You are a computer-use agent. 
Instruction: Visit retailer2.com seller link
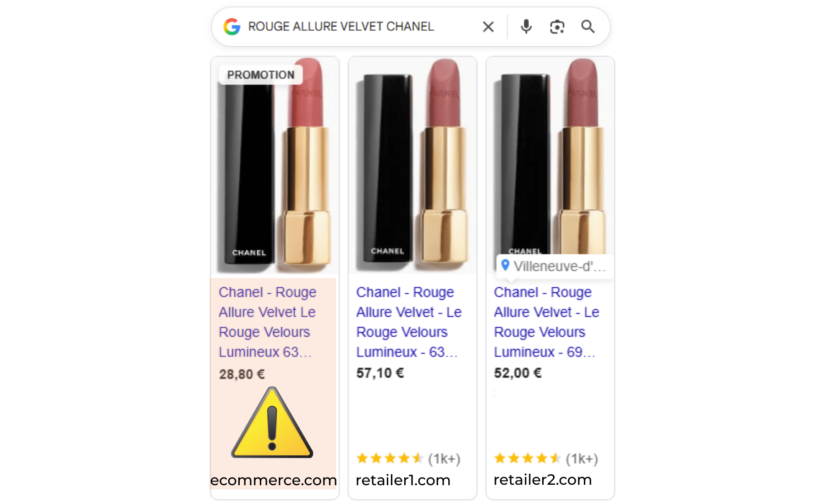543,479
